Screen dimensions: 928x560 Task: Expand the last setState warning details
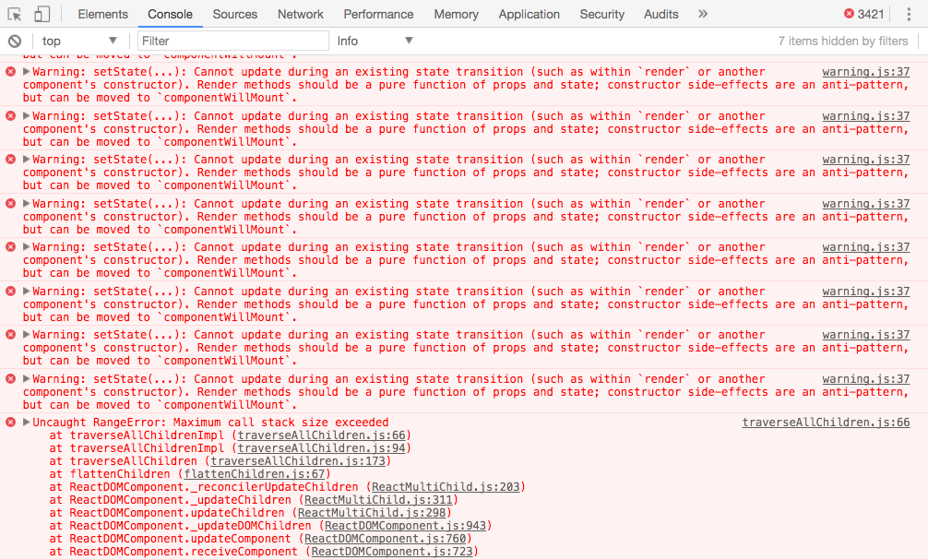coord(22,378)
